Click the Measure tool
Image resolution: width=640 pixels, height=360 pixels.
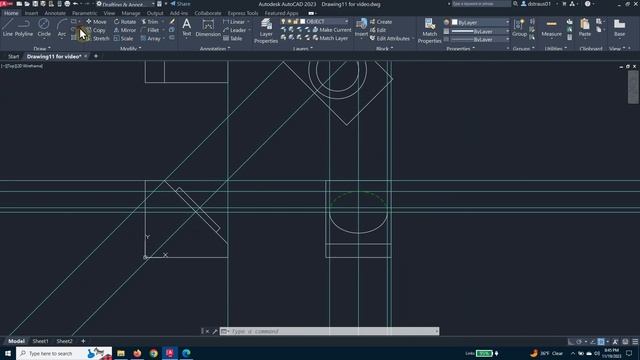pyautogui.click(x=551, y=27)
